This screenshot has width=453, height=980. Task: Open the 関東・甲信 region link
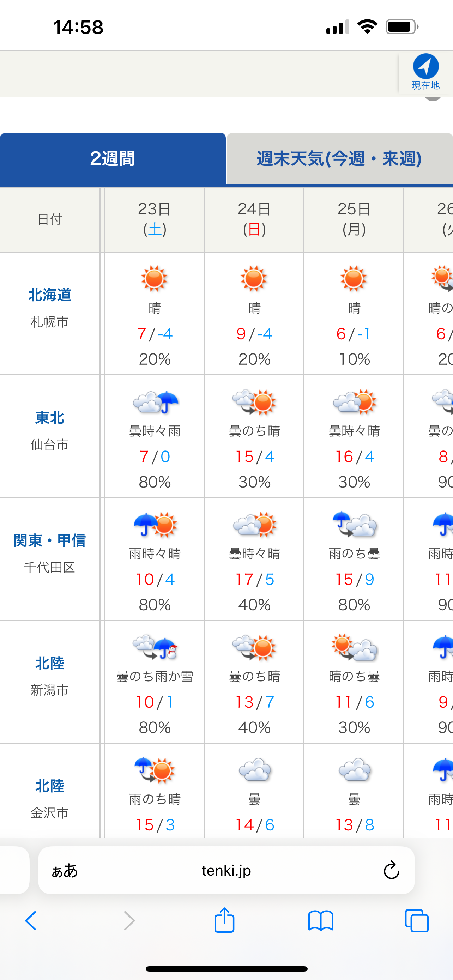click(49, 540)
